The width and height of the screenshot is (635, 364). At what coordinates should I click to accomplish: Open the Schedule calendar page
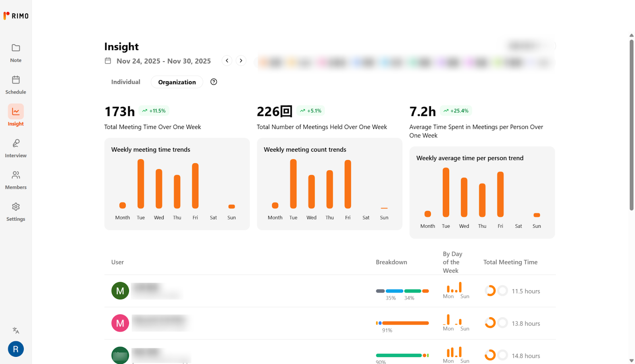pyautogui.click(x=16, y=85)
